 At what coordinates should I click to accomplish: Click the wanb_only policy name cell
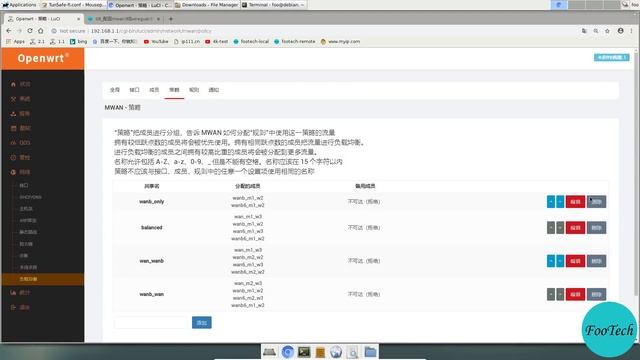[x=151, y=202]
